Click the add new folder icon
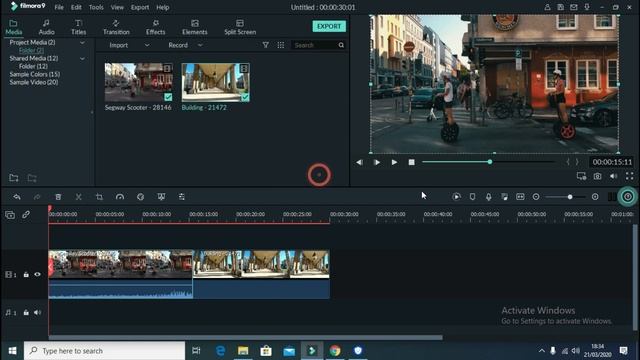This screenshot has height=360, width=640. [13, 178]
